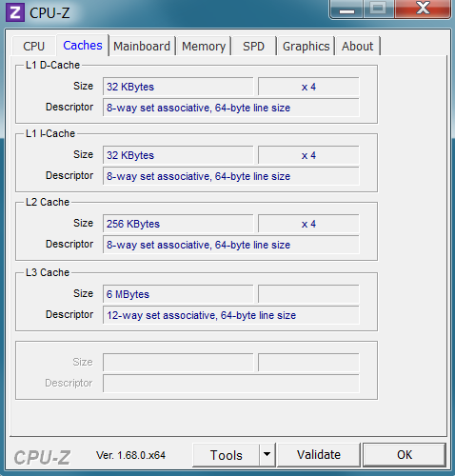Open the Mainboard tab
455x476 pixels.
142,47
